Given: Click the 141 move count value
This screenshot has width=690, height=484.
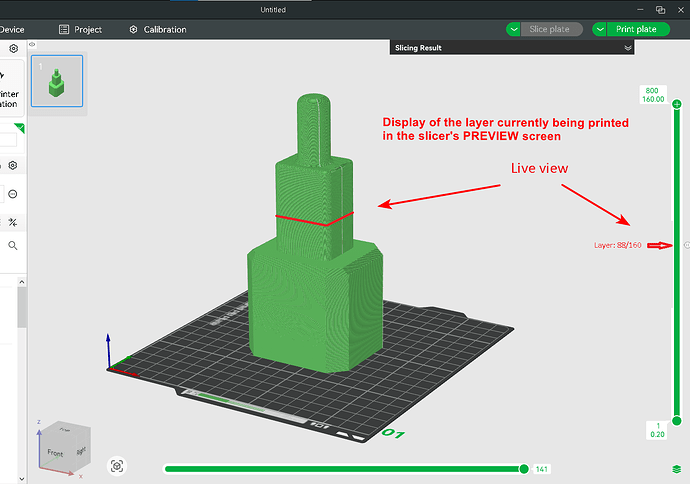Looking at the screenshot, I should (542, 469).
